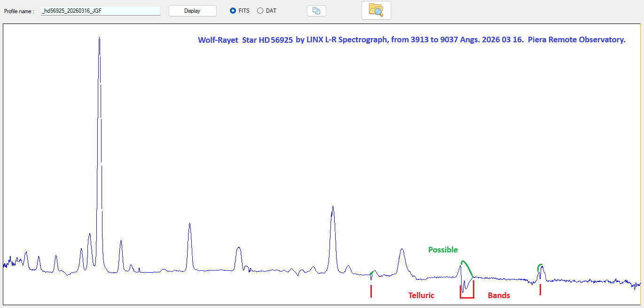Viewport: 644px width, 308px height.
Task: Click the copy profile icon button
Action: (x=316, y=11)
